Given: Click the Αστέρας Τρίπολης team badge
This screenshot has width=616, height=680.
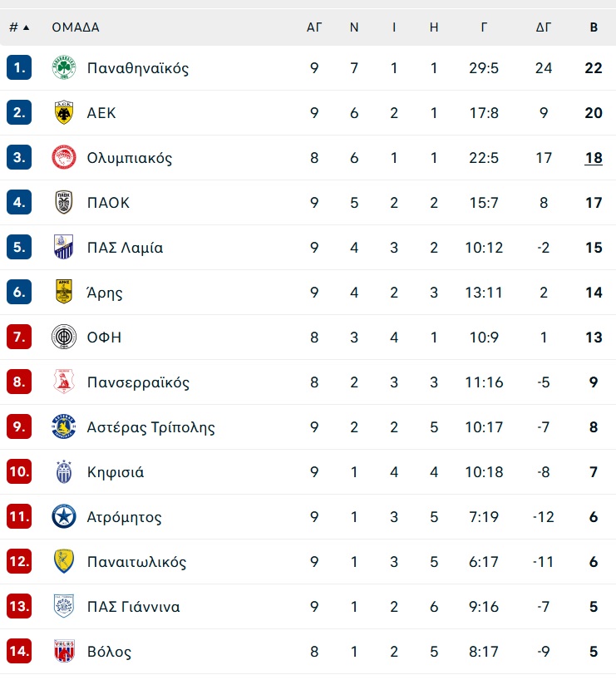Looking at the screenshot, I should click(64, 426).
